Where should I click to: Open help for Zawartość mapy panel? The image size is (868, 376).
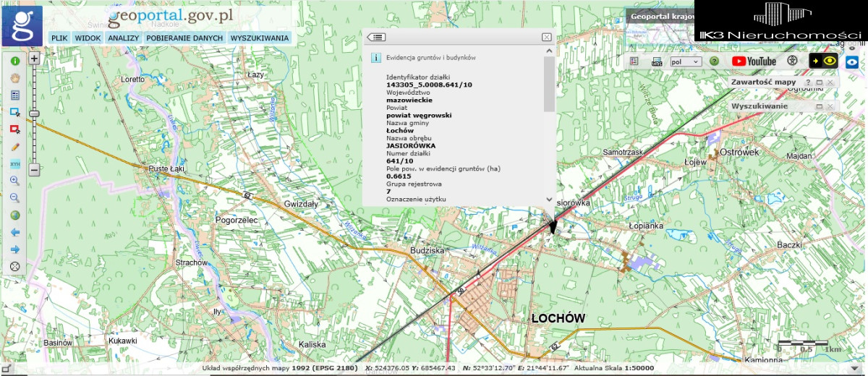tap(808, 83)
